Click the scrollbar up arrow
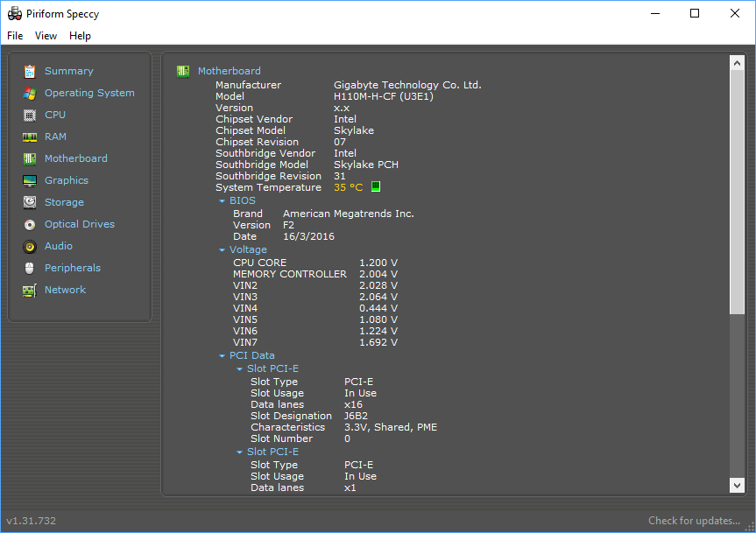This screenshot has height=533, width=756. 737,63
